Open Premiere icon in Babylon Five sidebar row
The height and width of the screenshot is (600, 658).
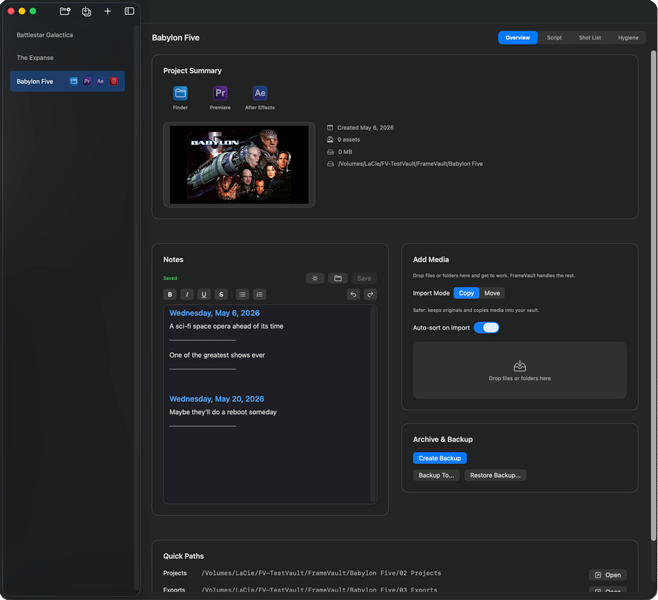87,81
